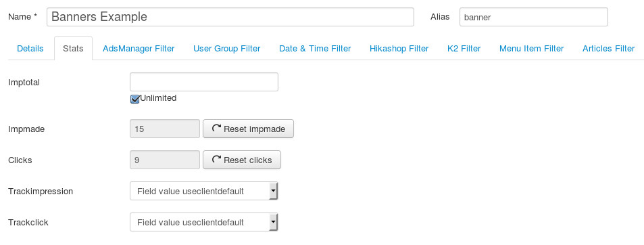Select the Menu Item Filter tab
The width and height of the screenshot is (644, 245).
531,49
